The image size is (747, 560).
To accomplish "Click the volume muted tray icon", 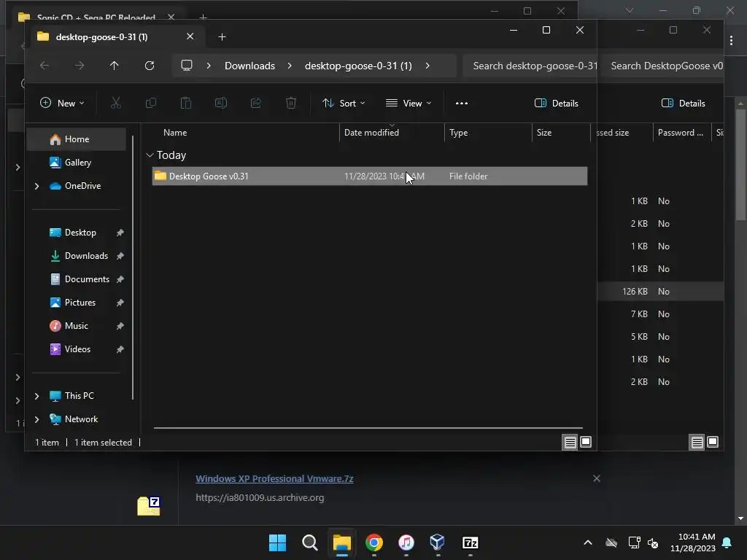I will 653,542.
